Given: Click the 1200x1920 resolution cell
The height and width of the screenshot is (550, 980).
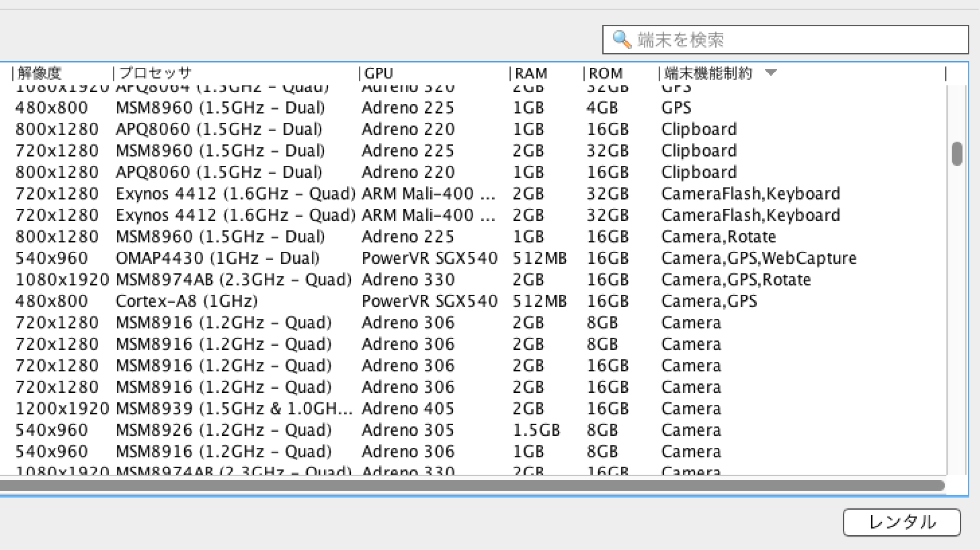Looking at the screenshot, I should pos(62,408).
